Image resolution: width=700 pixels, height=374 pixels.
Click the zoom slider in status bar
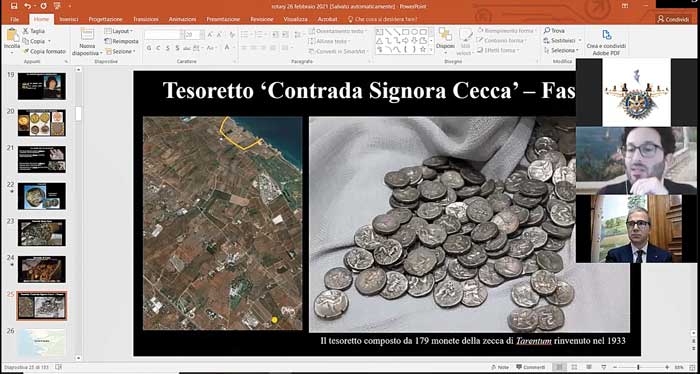coord(638,367)
